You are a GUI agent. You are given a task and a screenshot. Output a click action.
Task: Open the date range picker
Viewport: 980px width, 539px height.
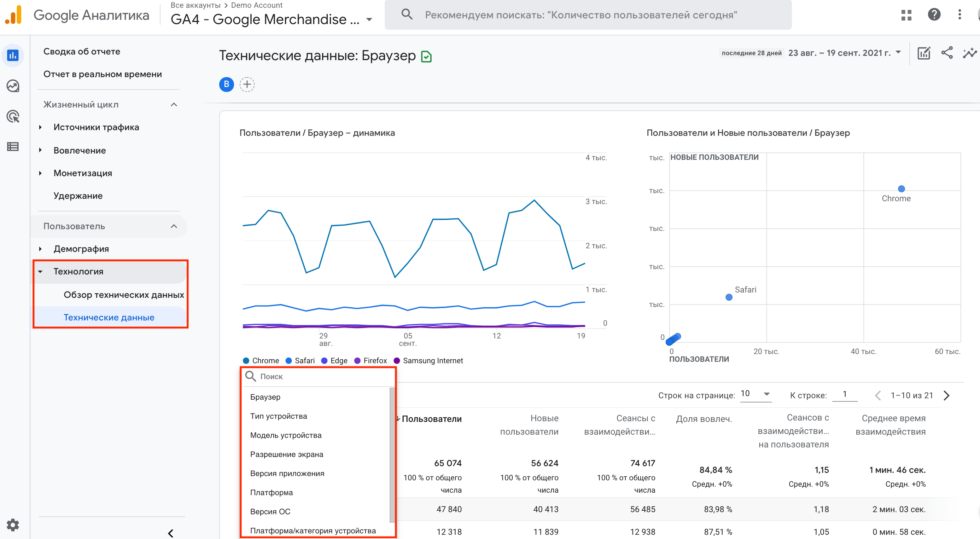(844, 53)
